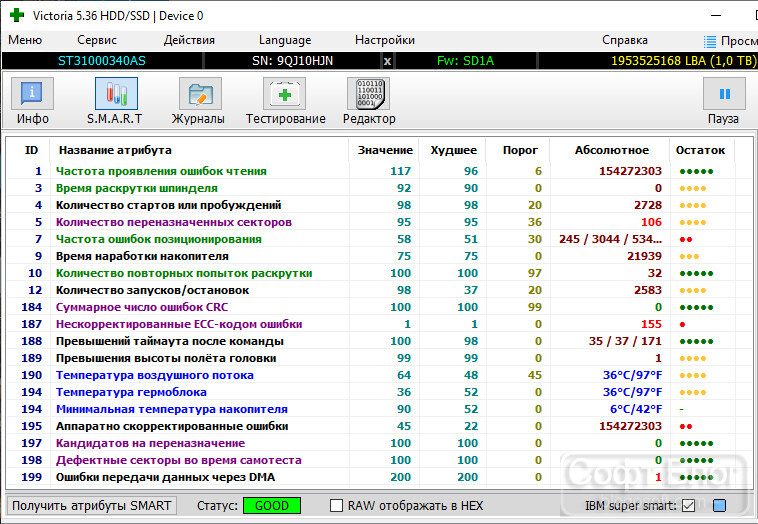The width and height of the screenshot is (758, 524).
Task: Open the Редактор binary editor icon
Action: click(368, 94)
